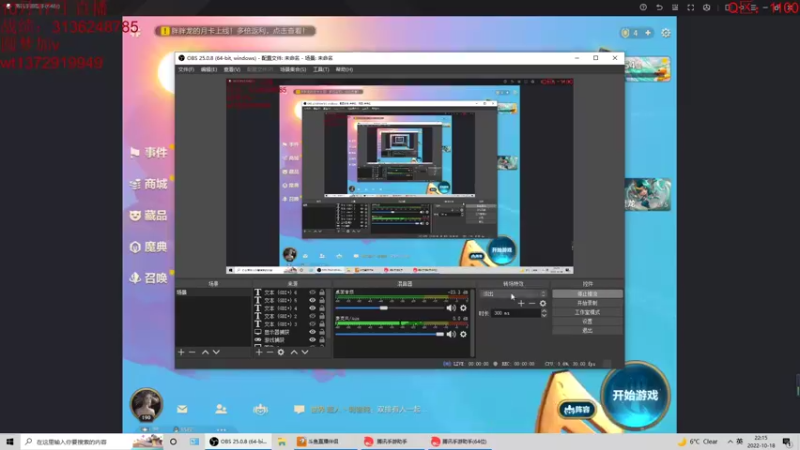
Task: Toggle visibility of text source 4
Action: (312, 308)
